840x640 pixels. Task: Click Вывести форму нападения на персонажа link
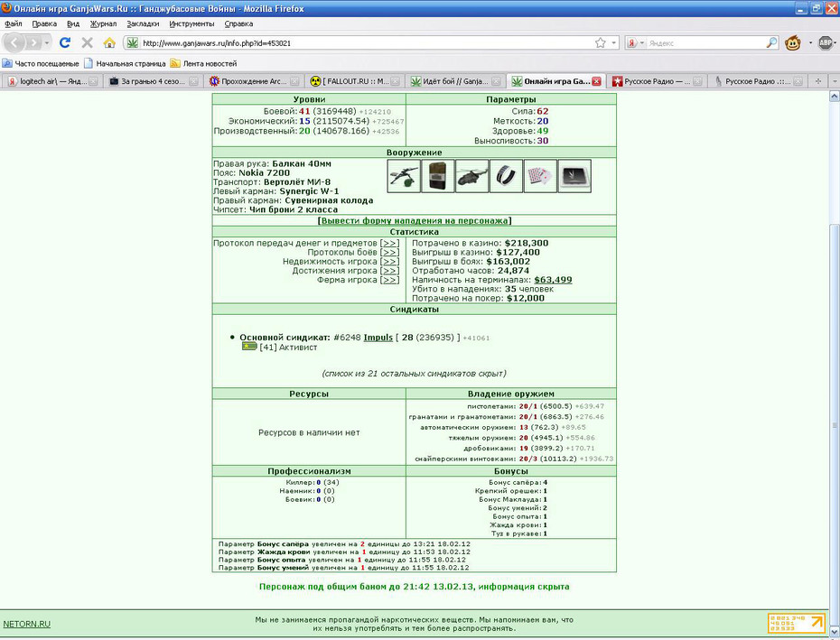[414, 220]
